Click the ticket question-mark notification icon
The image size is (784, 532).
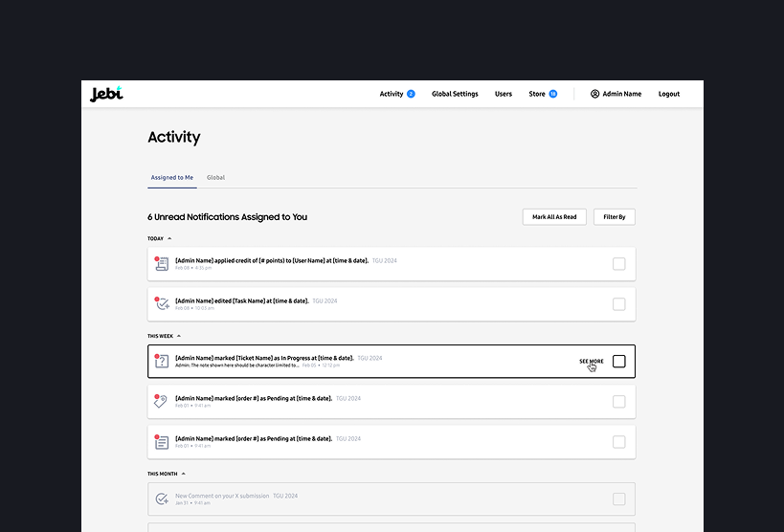[162, 361]
